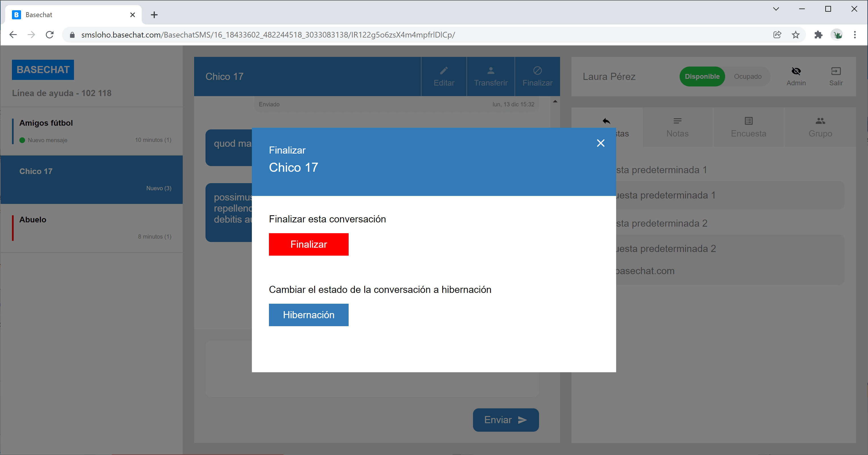Click the Transferir person icon

pyautogui.click(x=491, y=71)
